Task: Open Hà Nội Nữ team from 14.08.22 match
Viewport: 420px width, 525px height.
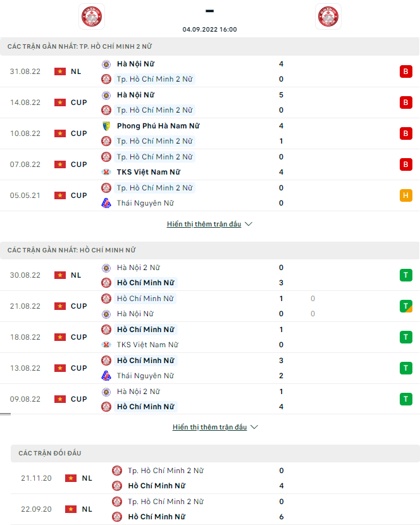Action: point(135,95)
